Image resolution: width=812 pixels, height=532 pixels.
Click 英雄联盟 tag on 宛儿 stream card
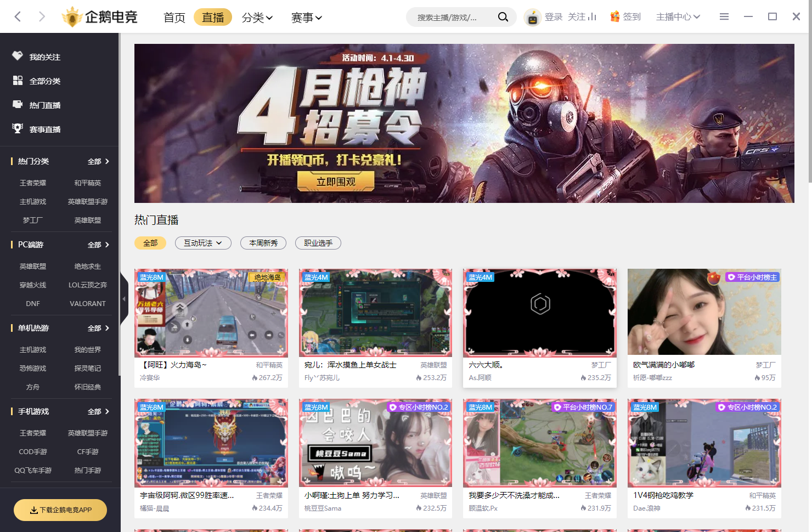433,365
